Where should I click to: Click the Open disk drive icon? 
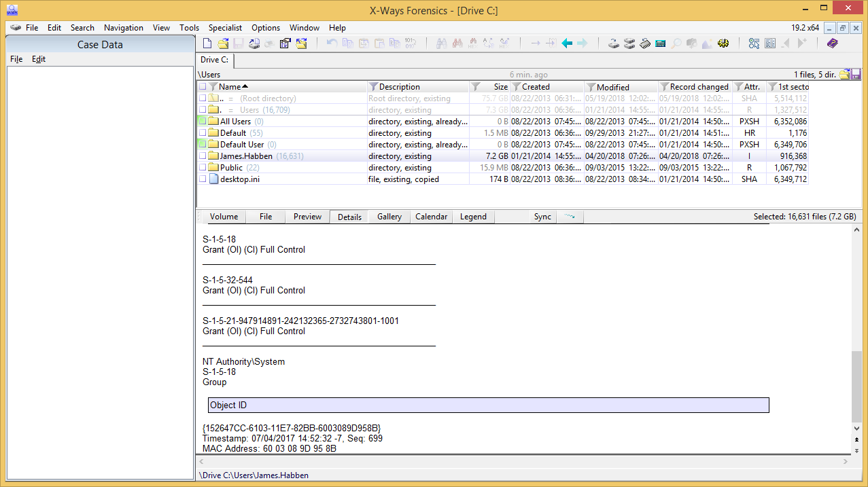coord(614,43)
